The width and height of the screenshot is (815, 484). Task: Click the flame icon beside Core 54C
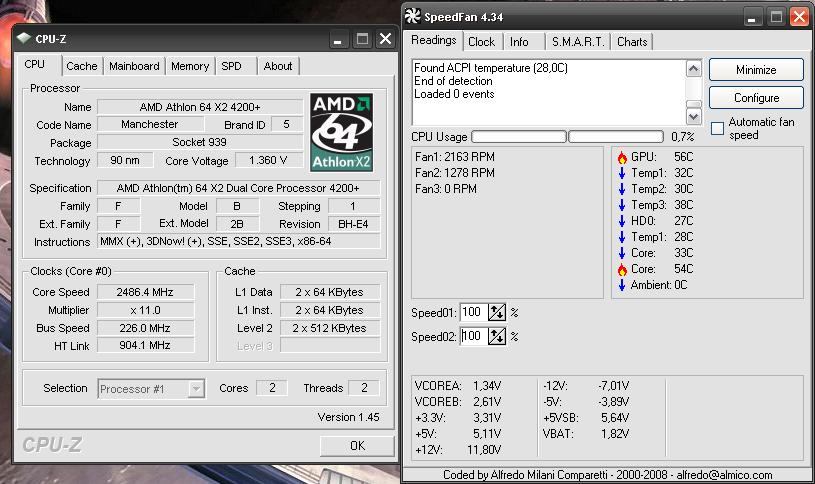coord(622,269)
